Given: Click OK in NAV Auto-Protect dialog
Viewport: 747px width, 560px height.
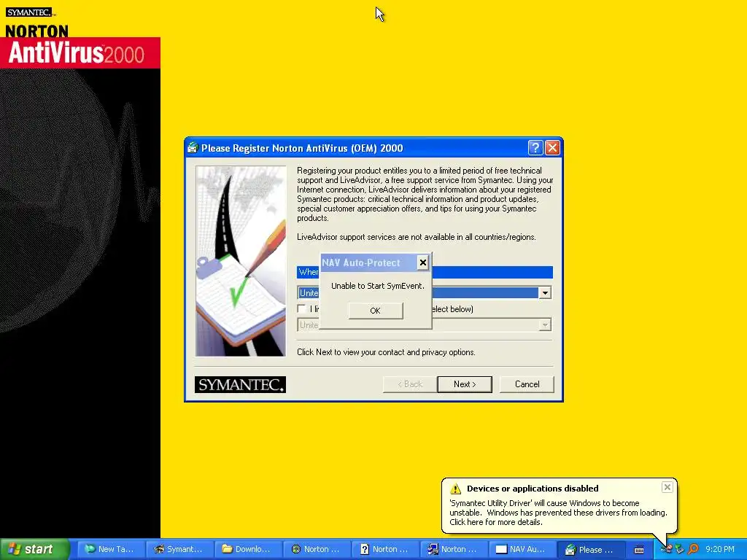Looking at the screenshot, I should [x=376, y=311].
